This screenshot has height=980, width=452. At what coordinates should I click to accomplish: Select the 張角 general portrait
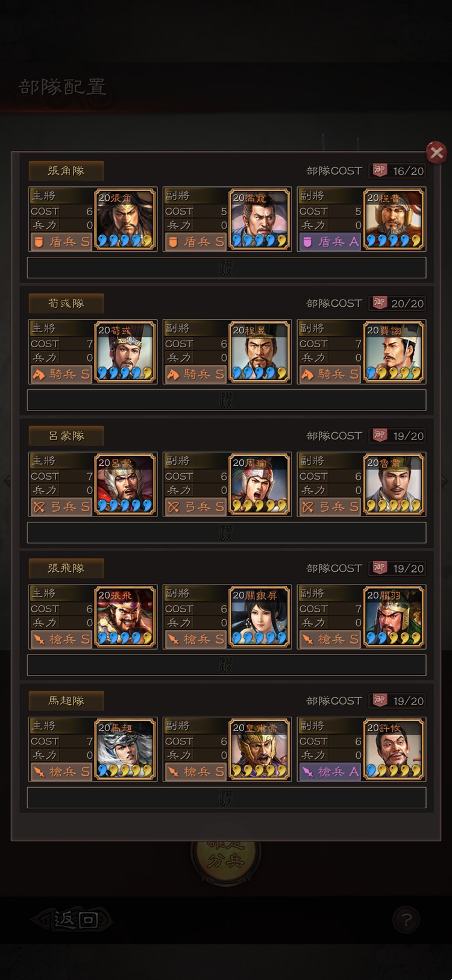[125, 219]
